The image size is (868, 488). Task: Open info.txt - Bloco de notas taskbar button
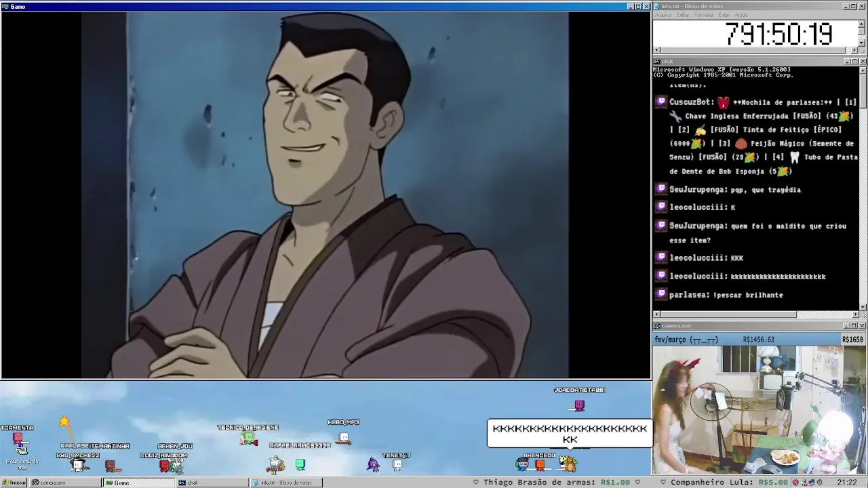point(286,483)
